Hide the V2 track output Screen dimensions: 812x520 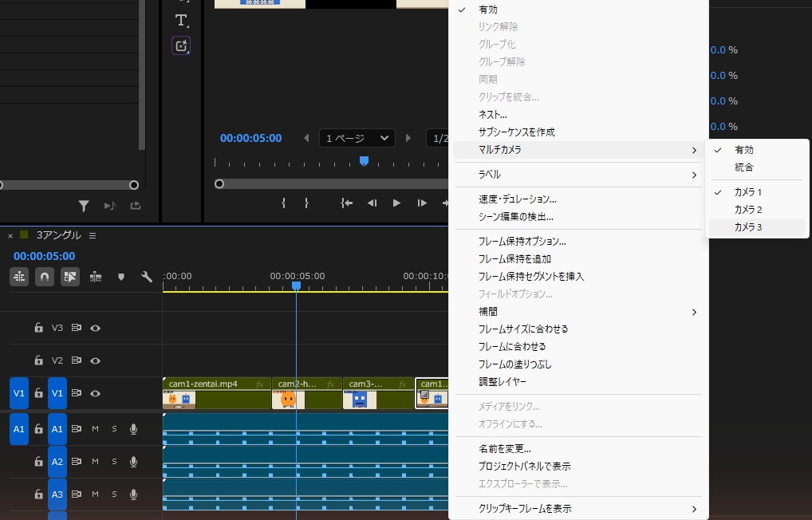pos(95,360)
